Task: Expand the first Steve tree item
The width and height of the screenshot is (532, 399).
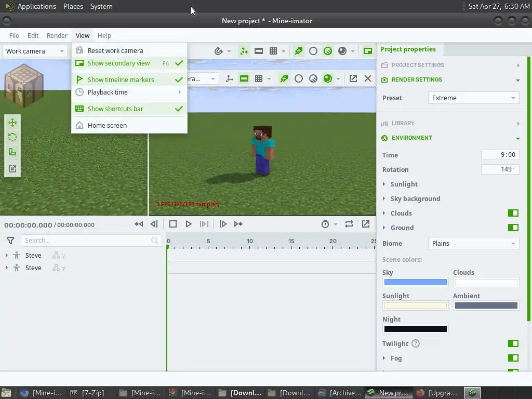Action: 6,255
